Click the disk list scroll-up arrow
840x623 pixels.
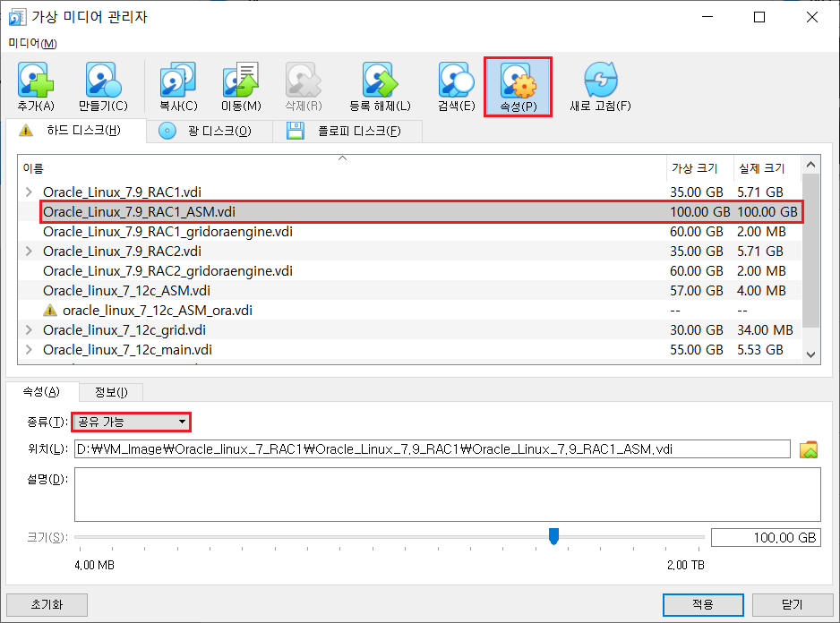click(x=810, y=165)
